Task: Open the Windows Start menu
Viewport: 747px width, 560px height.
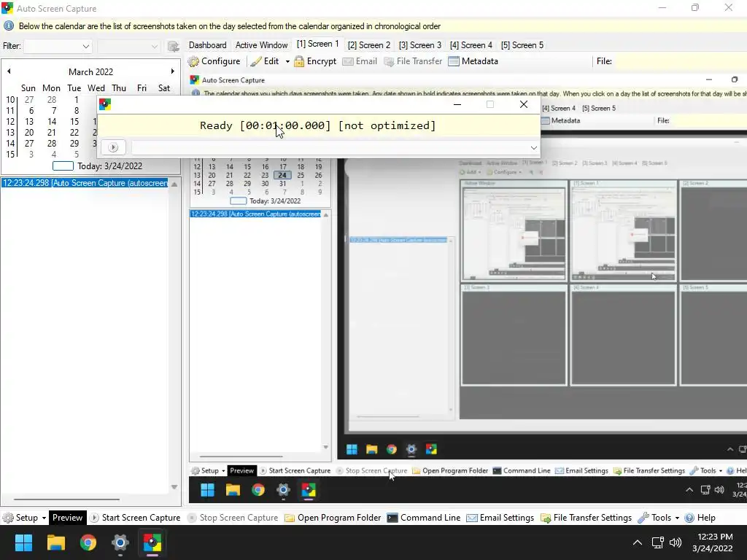Action: click(x=23, y=542)
